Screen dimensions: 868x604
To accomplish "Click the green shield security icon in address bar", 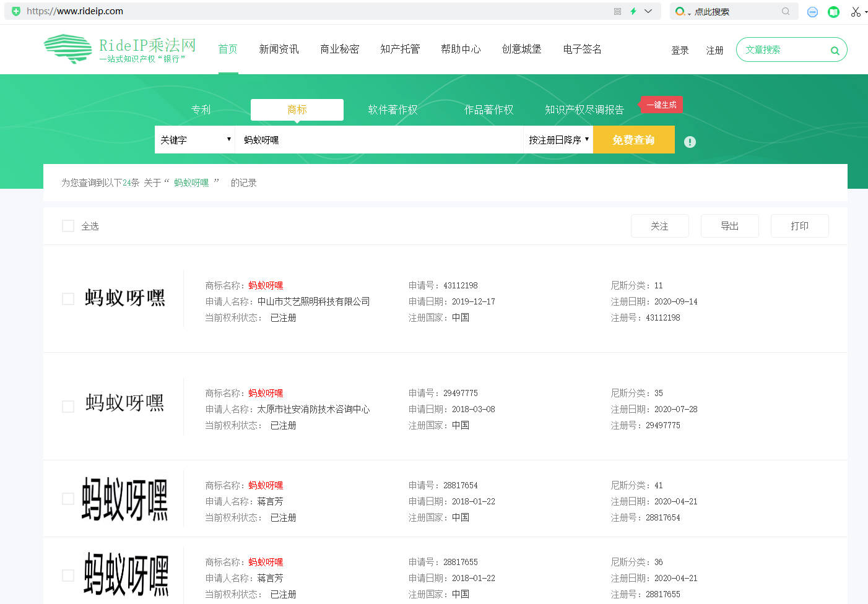I will [x=16, y=11].
